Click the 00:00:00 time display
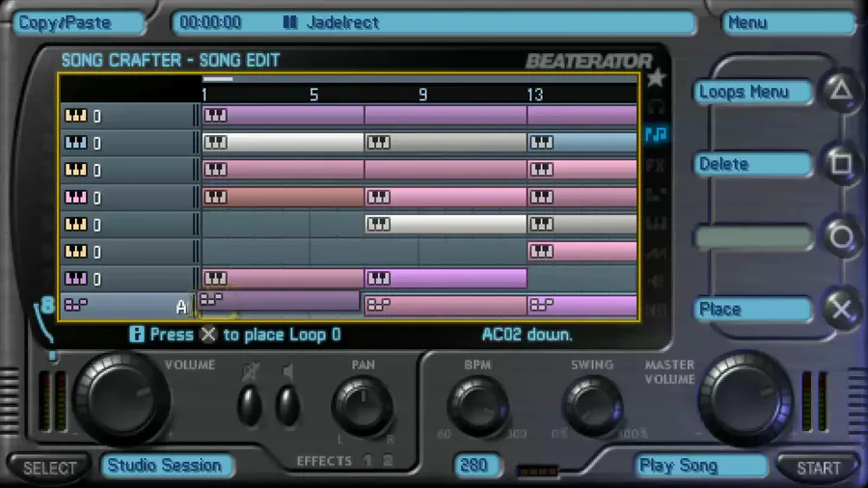 211,23
